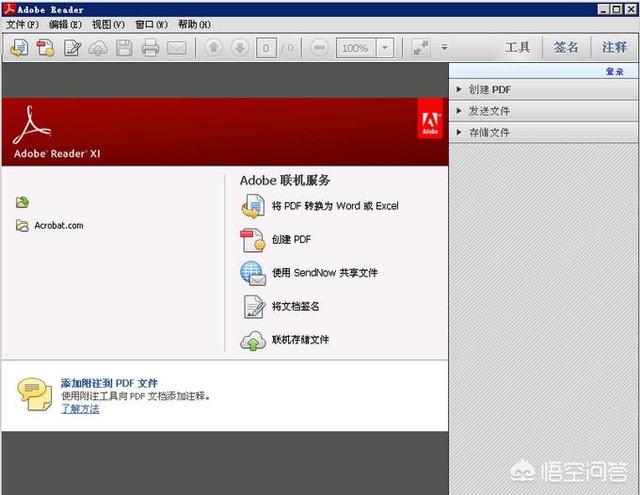The height and width of the screenshot is (495, 640).
Task: Click the Create PDF toolbar icon
Action: pos(45,48)
